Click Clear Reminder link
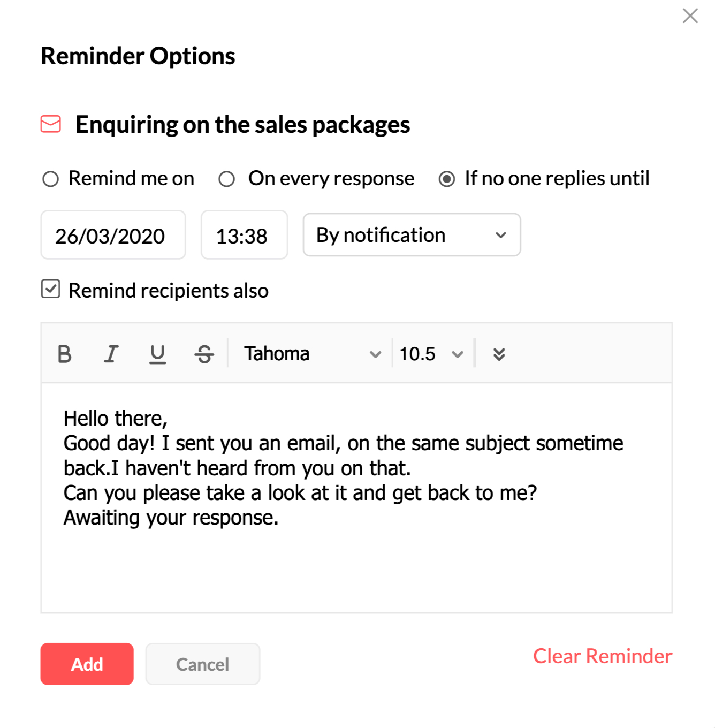This screenshot has height=728, width=715. [602, 656]
